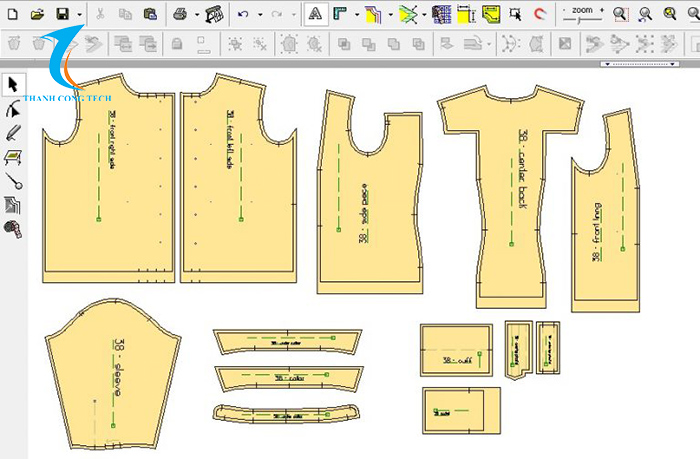The height and width of the screenshot is (459, 700).
Task: Select the teal corner tool icon
Action: (340, 14)
